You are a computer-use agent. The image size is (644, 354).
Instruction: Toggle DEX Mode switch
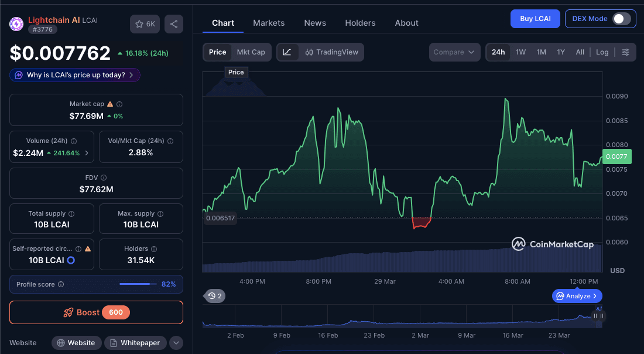621,19
